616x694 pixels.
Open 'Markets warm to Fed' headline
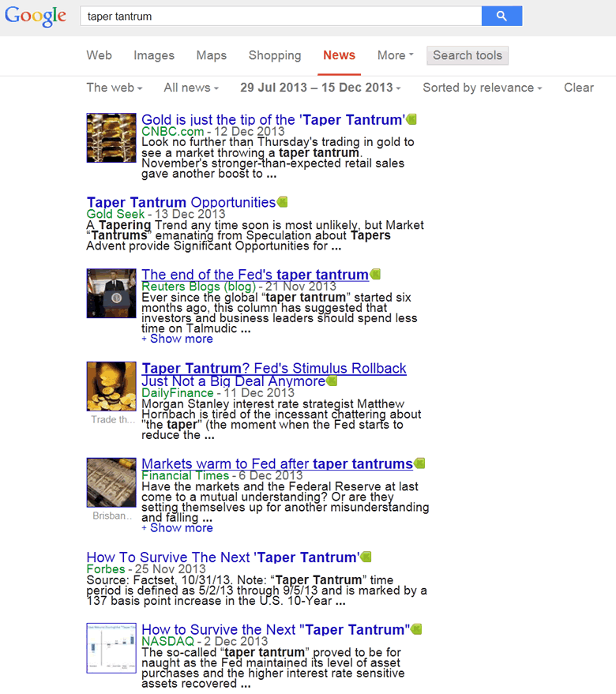[x=277, y=463]
